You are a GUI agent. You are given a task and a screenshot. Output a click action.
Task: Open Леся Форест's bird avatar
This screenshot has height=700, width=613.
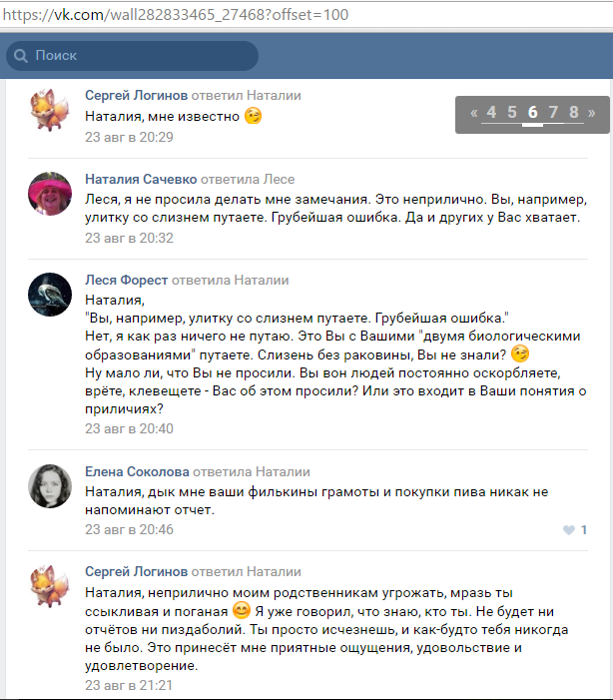click(x=50, y=295)
